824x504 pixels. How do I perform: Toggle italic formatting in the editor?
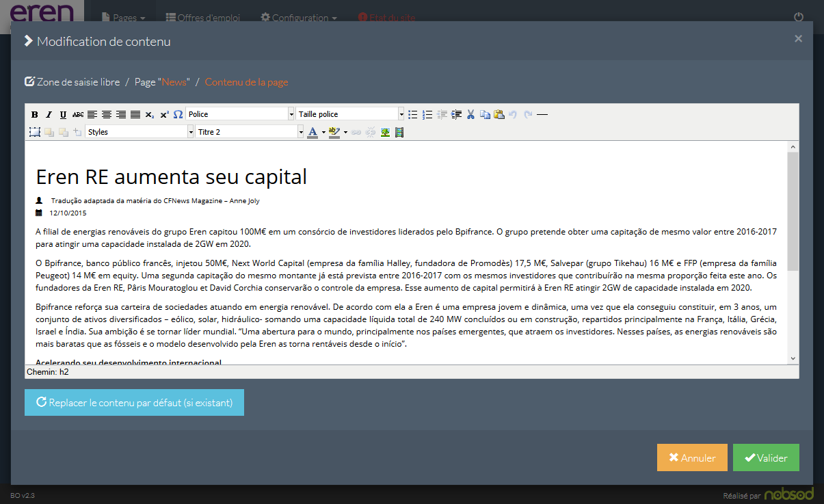[x=49, y=114]
